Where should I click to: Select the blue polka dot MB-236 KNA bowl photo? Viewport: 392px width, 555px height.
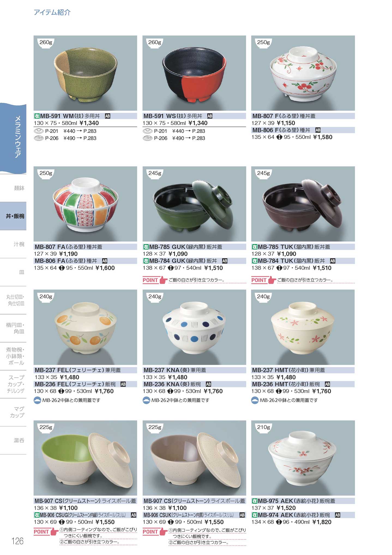click(x=194, y=327)
